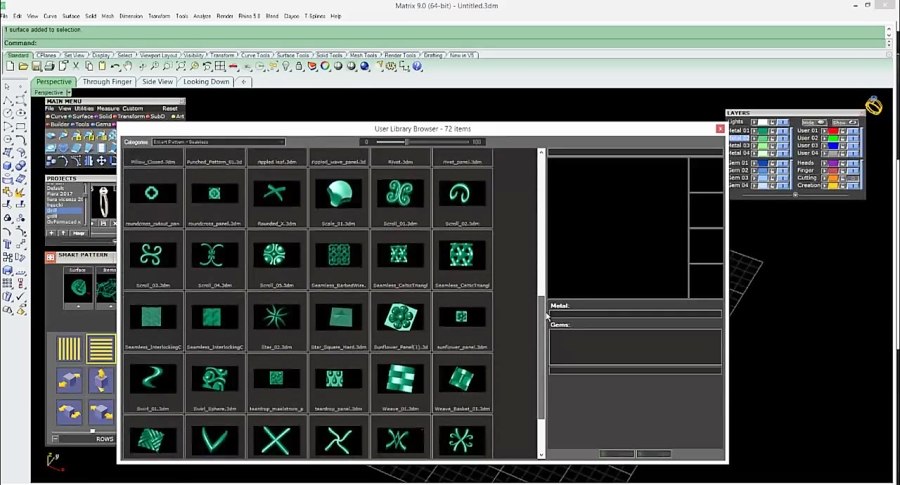Screen dimensions: 900x485
Task: Switch to Through Finger viewport tab
Action: [107, 82]
